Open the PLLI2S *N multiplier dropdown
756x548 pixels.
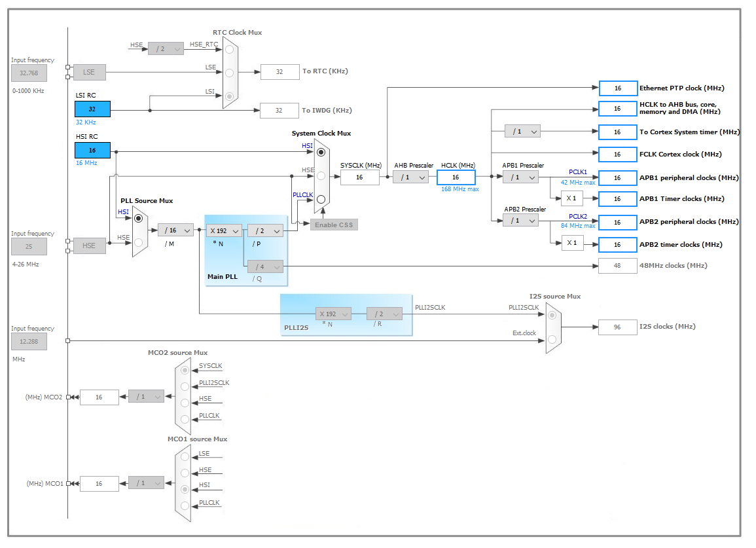click(334, 314)
